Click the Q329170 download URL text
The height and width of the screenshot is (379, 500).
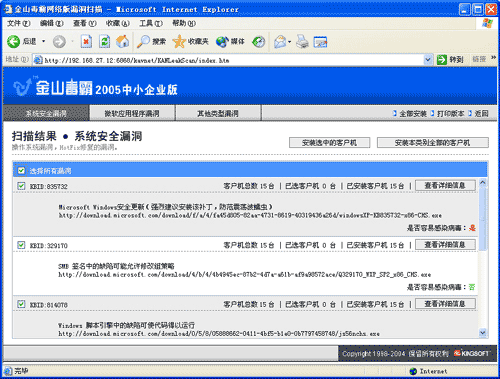click(245, 275)
